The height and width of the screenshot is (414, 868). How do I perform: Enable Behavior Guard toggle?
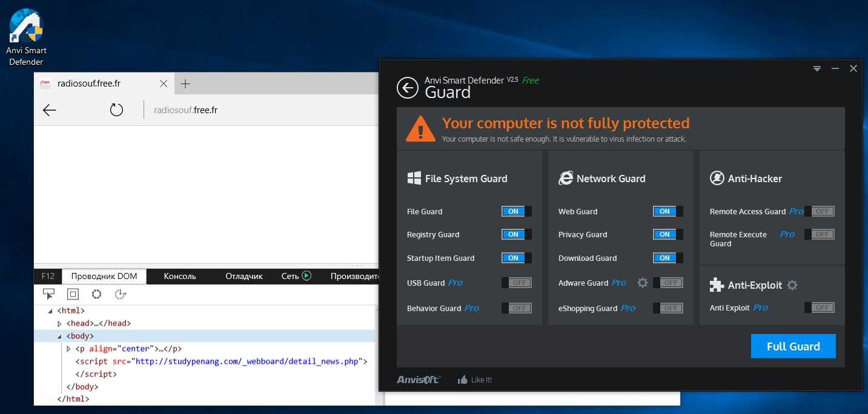(517, 308)
